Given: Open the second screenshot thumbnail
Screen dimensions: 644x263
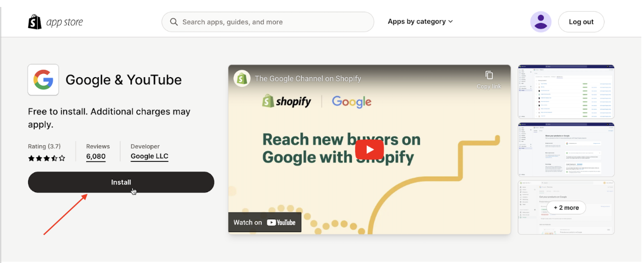Looking at the screenshot, I should [x=566, y=150].
